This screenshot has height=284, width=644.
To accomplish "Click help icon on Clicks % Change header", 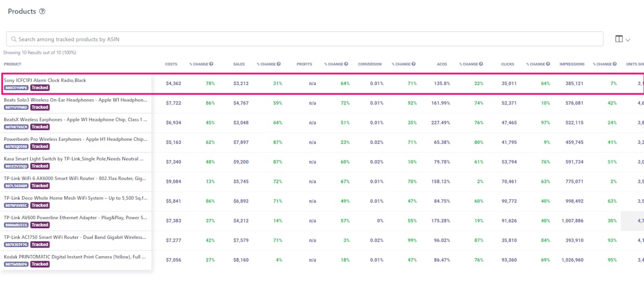I will 548,64.
